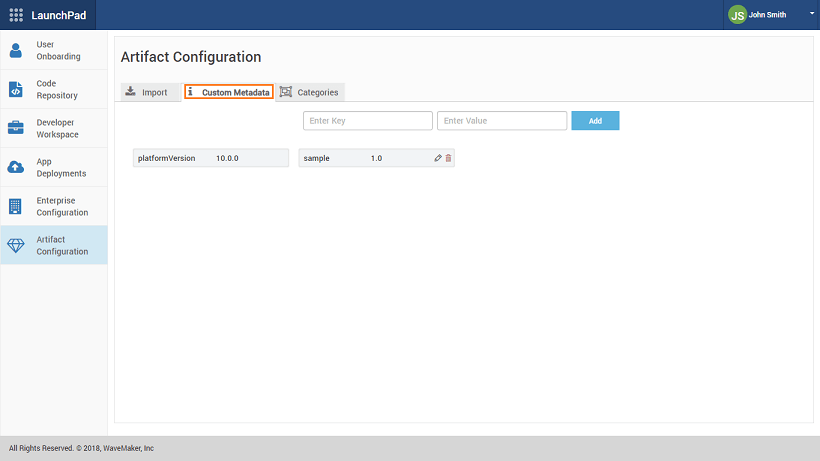Open the Categories tab
Screen dimensions: 820x461
310,92
